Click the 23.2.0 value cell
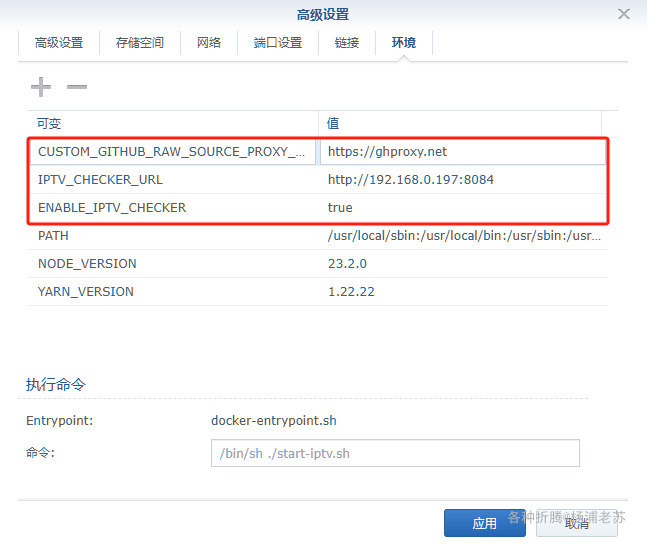Screen dimensions: 647x544 click(463, 264)
